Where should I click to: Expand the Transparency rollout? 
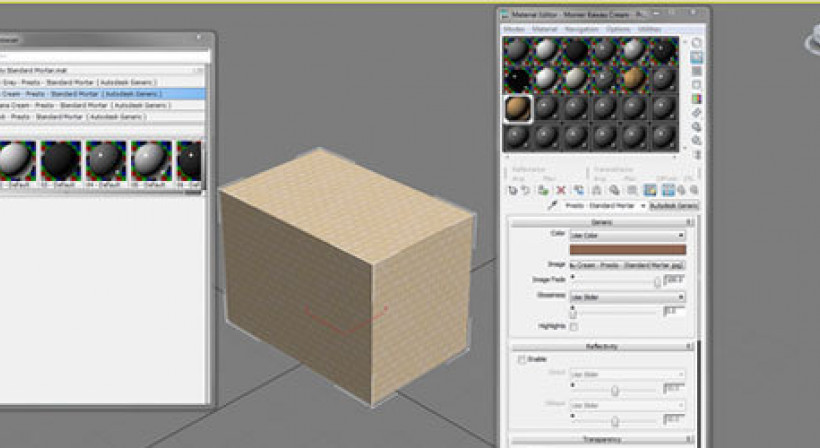coord(602,440)
